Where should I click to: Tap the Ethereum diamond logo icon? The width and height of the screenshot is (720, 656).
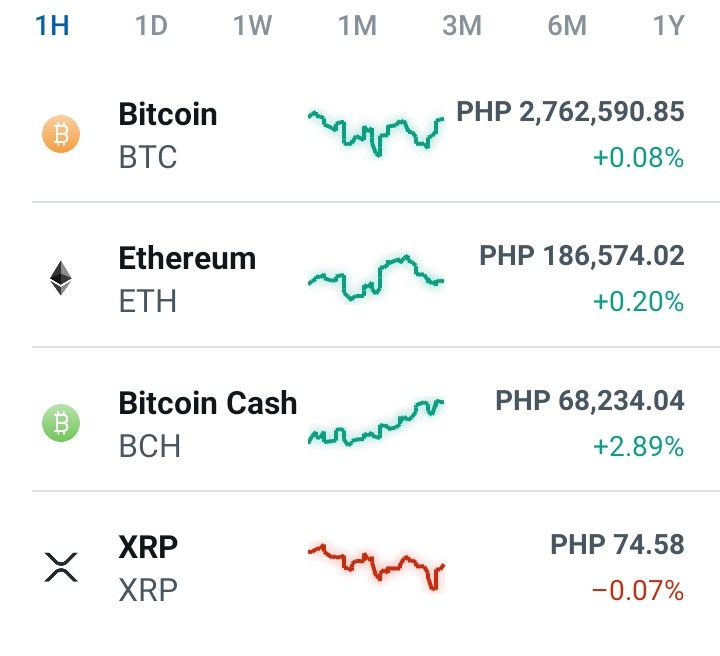tap(61, 278)
